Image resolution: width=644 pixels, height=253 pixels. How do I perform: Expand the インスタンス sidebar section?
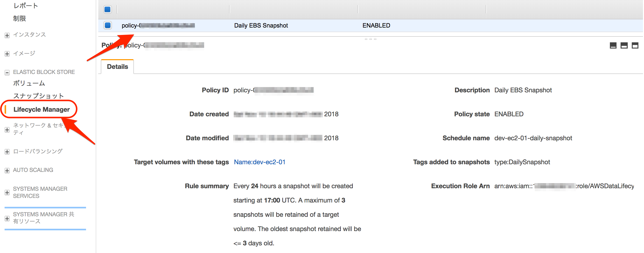pyautogui.click(x=7, y=35)
